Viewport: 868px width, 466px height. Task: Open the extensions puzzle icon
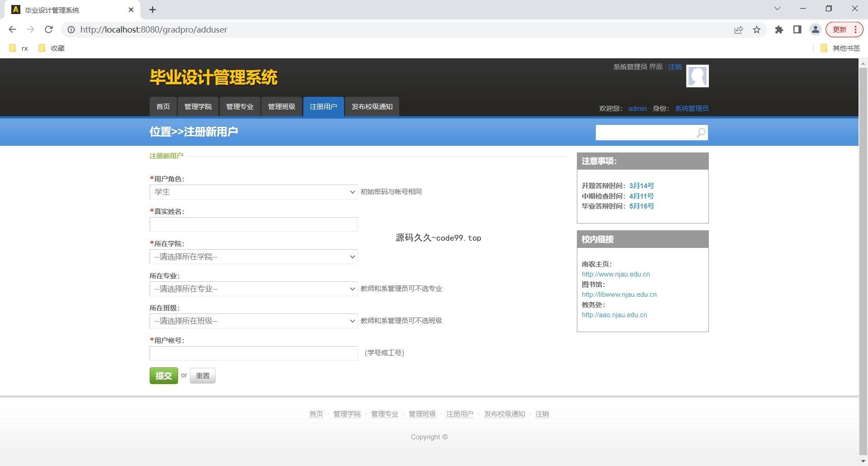(x=779, y=29)
